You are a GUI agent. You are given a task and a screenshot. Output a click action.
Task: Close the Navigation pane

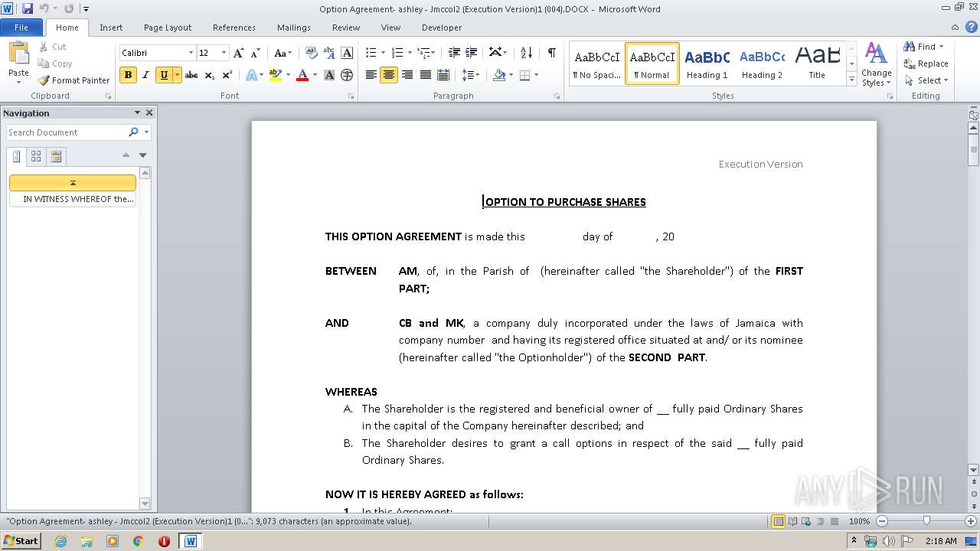(149, 112)
